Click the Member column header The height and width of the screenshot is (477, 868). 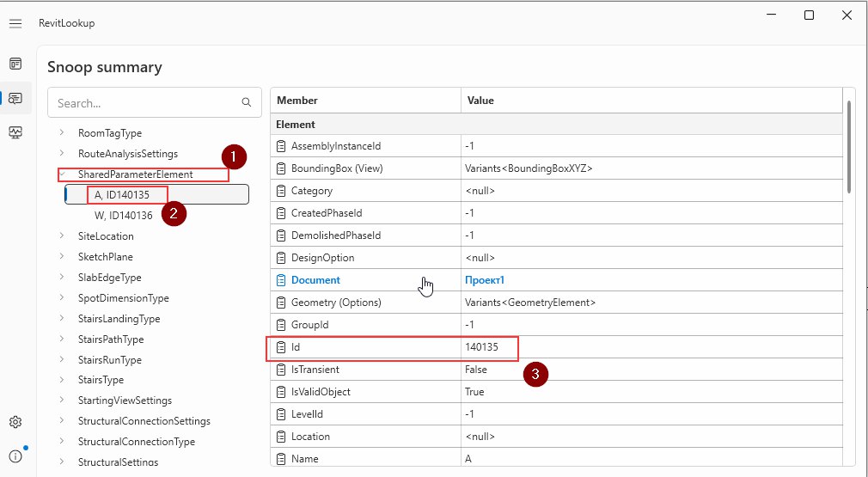click(x=365, y=101)
